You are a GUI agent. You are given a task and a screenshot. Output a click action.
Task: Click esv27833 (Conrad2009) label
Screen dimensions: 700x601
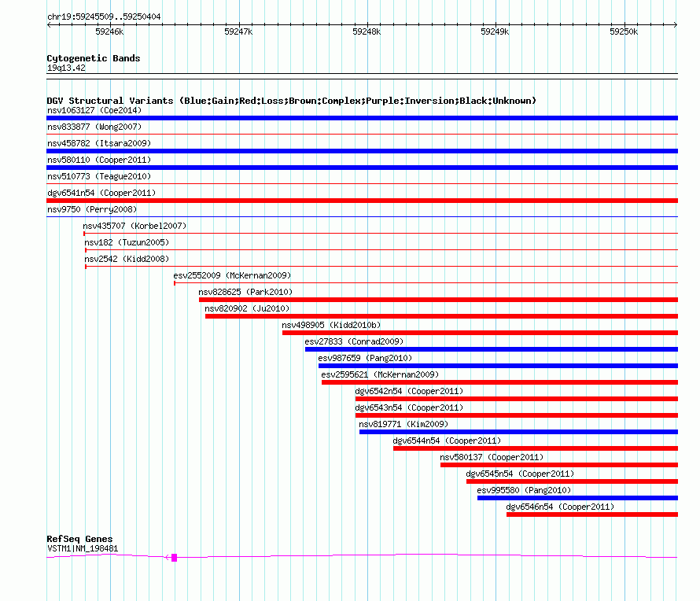pos(354,341)
